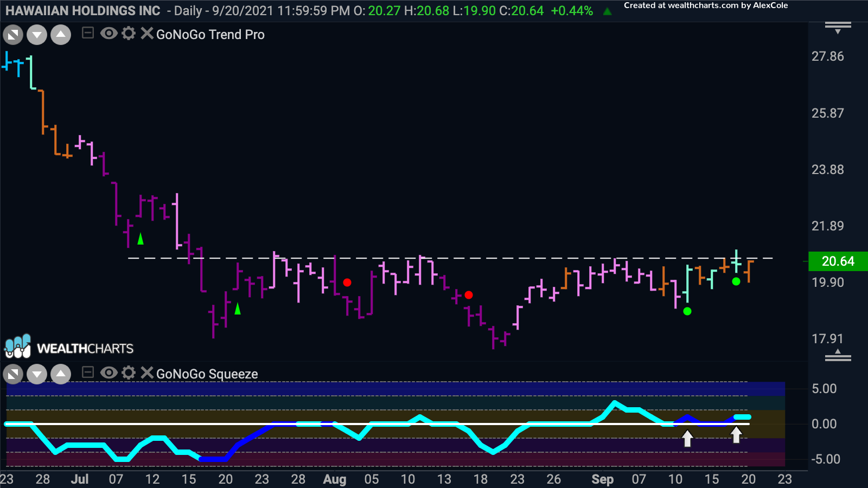Click the 19.90 price axis label
Screen dimensions: 868x488
828,282
